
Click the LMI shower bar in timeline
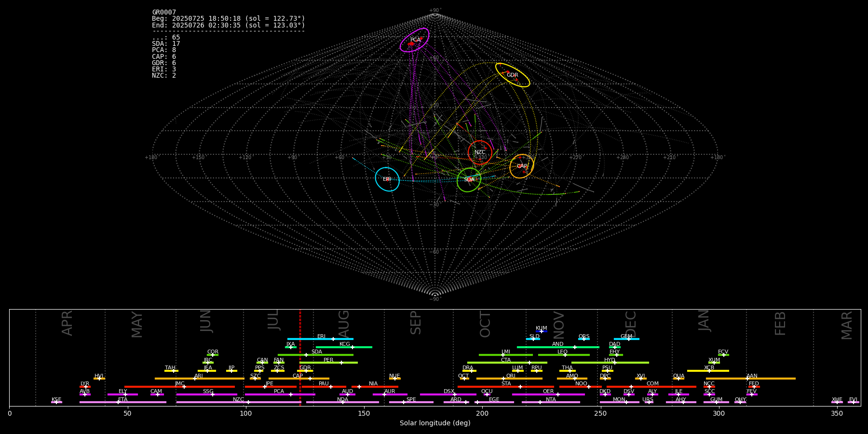pos(506,355)
